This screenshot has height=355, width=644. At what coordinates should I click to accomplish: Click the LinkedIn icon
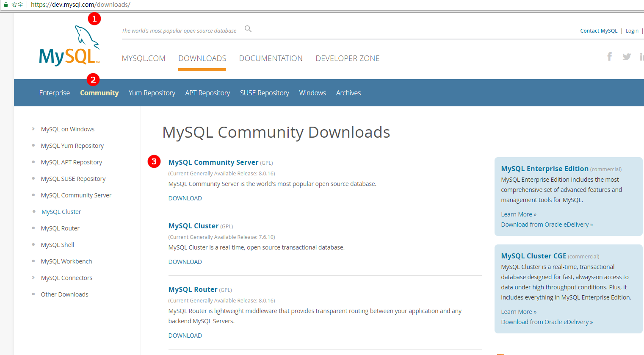(641, 56)
